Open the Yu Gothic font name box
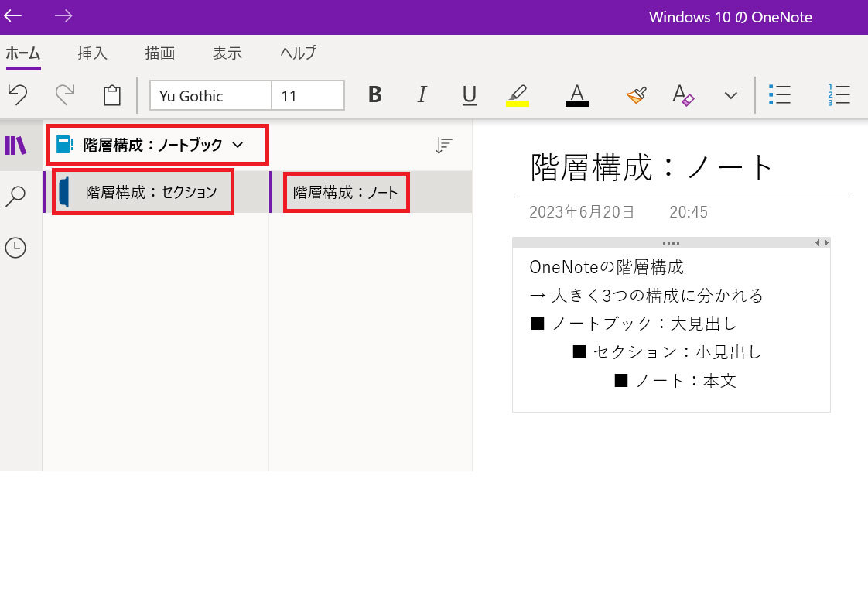Image resolution: width=868 pixels, height=603 pixels. tap(210, 96)
